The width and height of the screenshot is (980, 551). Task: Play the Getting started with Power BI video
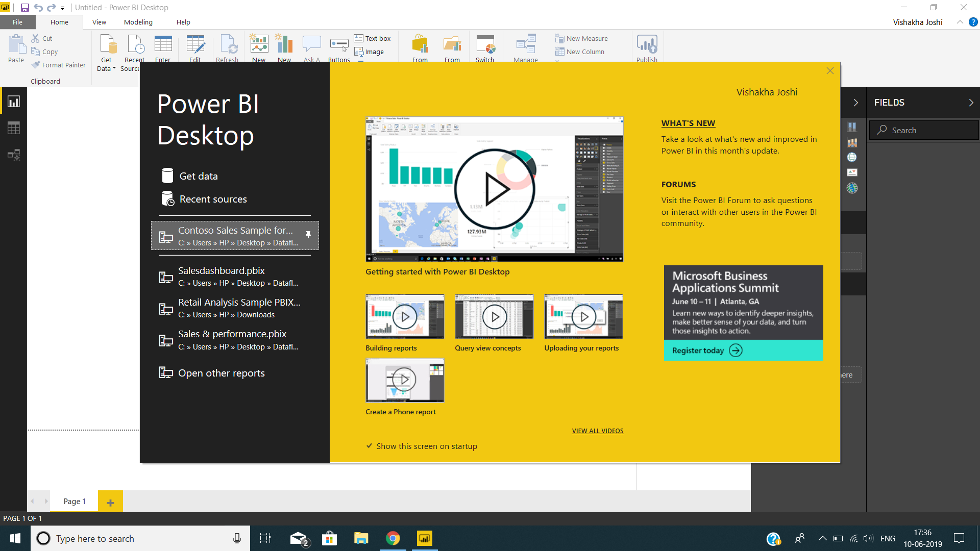pyautogui.click(x=494, y=189)
